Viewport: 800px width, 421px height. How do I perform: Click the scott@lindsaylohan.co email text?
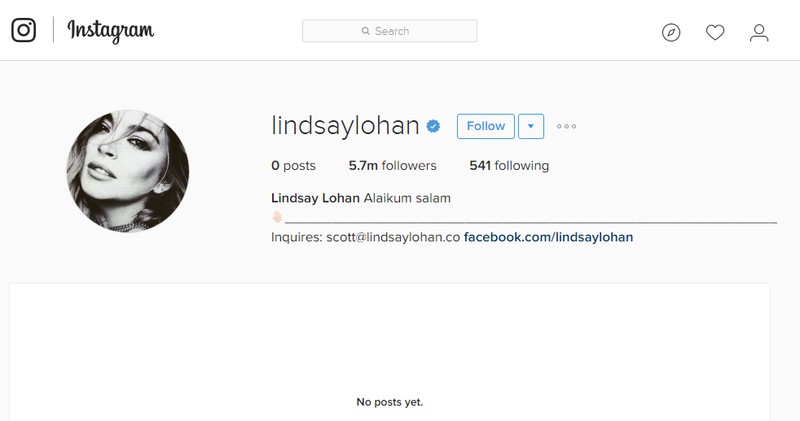(x=393, y=237)
